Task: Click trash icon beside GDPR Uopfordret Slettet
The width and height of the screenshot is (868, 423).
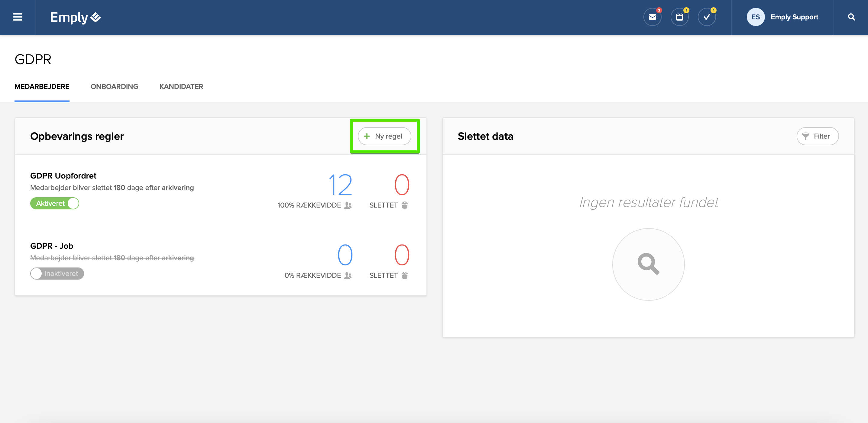Action: coord(405,205)
